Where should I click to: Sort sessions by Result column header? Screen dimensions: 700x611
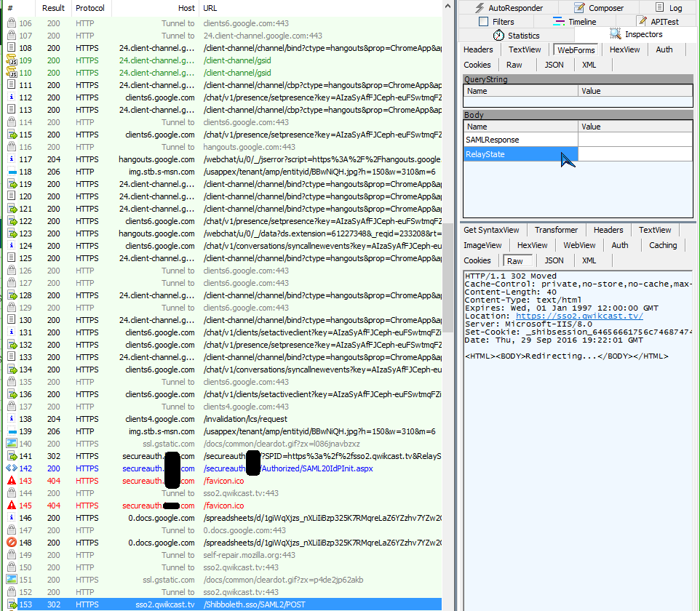[54, 8]
